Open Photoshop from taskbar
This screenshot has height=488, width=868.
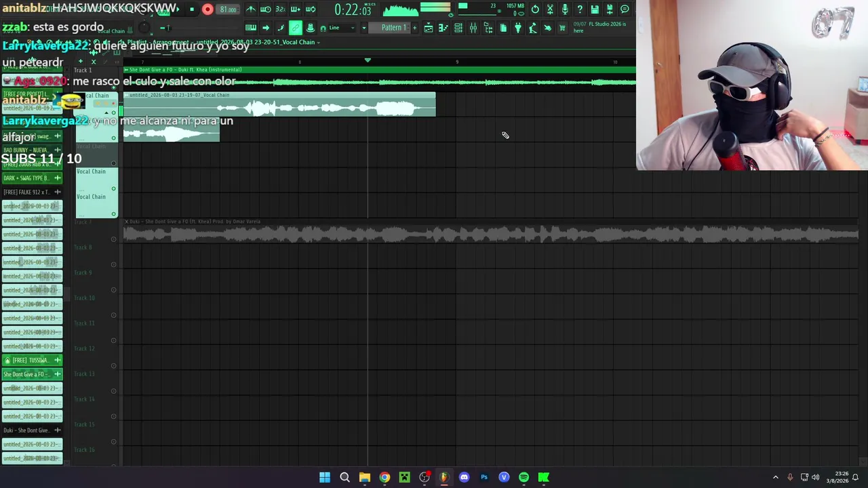coord(484,477)
